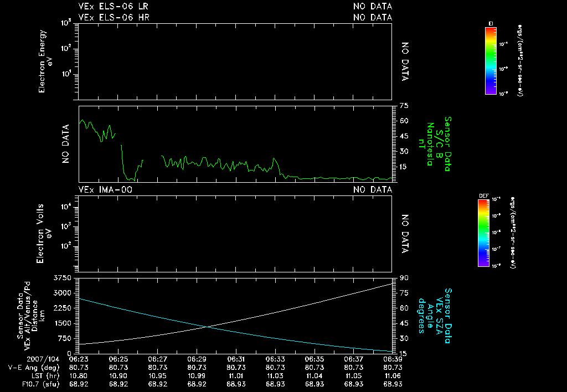Click the 06:27 time tick label
The height and width of the screenshot is (392, 567).
157,359
